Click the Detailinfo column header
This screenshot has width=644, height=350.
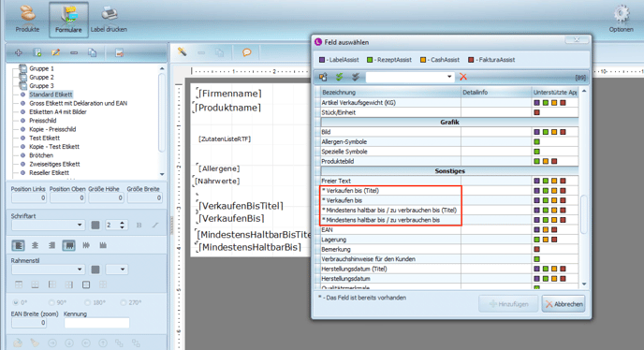[496, 93]
